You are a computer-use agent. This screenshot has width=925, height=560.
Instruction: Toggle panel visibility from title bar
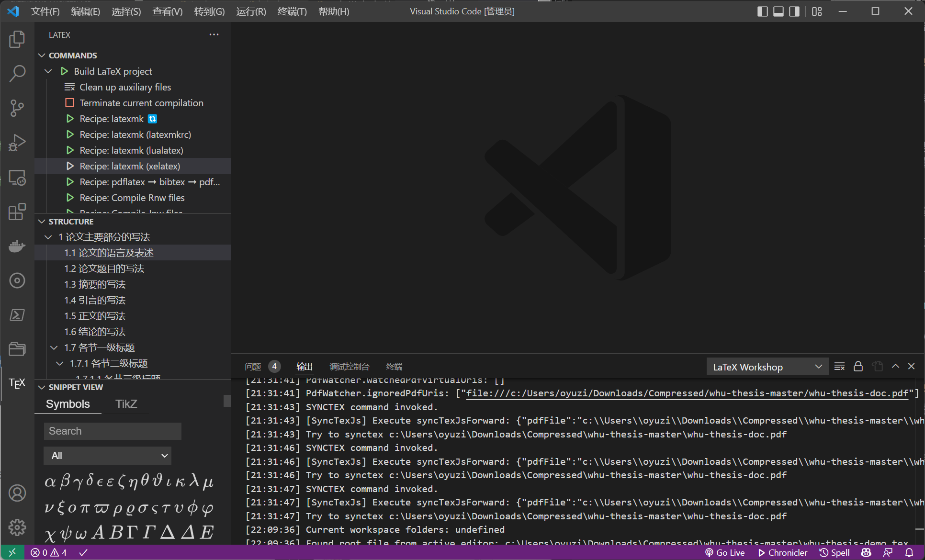click(778, 11)
